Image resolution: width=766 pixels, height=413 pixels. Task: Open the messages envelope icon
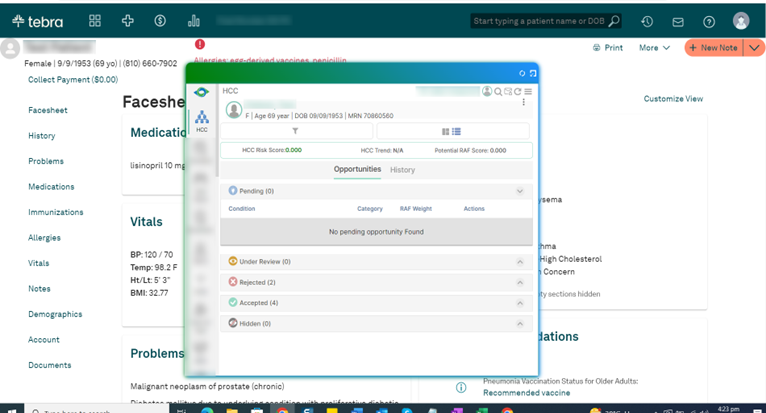click(678, 21)
